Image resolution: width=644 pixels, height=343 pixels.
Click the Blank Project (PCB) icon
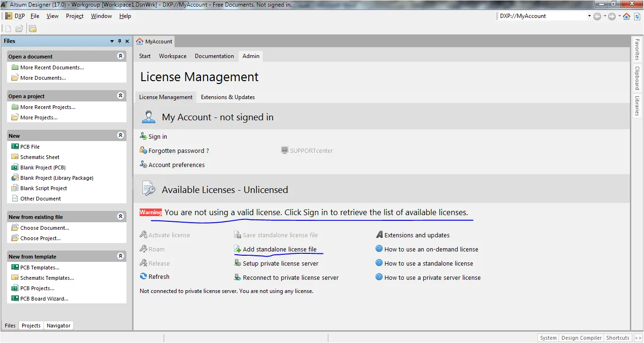point(15,167)
